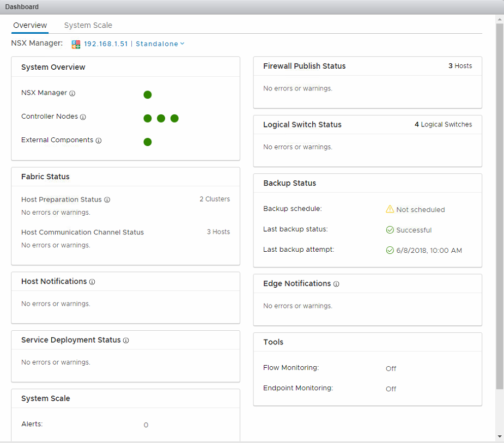Click the Service Deployment Status info icon
Viewport: 504px width, 443px height.
pyautogui.click(x=126, y=341)
